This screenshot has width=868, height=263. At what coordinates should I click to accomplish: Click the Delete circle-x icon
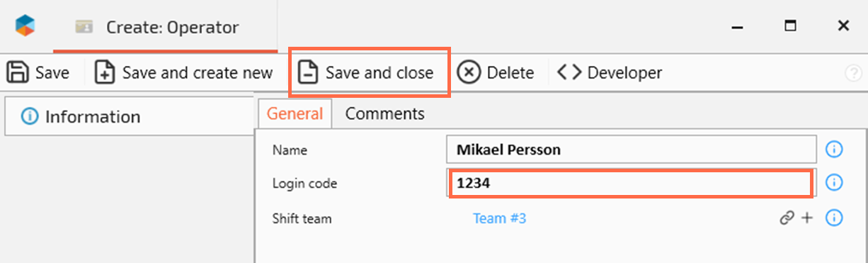(x=469, y=72)
